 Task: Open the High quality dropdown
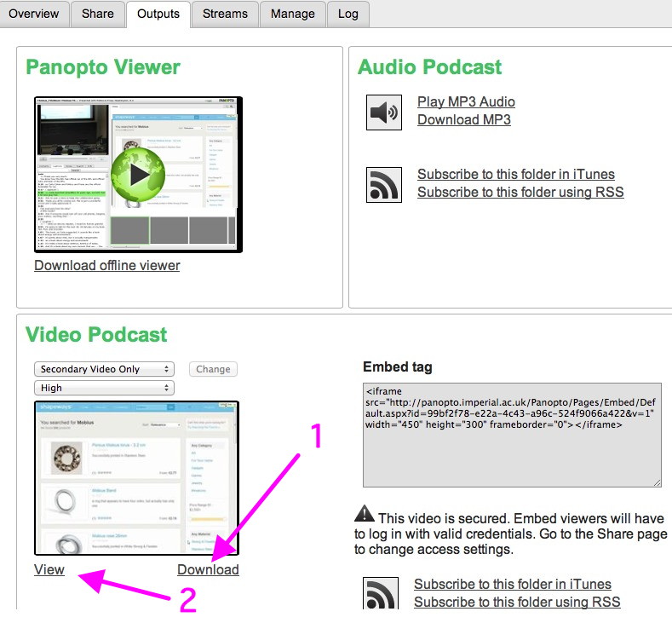coord(104,388)
